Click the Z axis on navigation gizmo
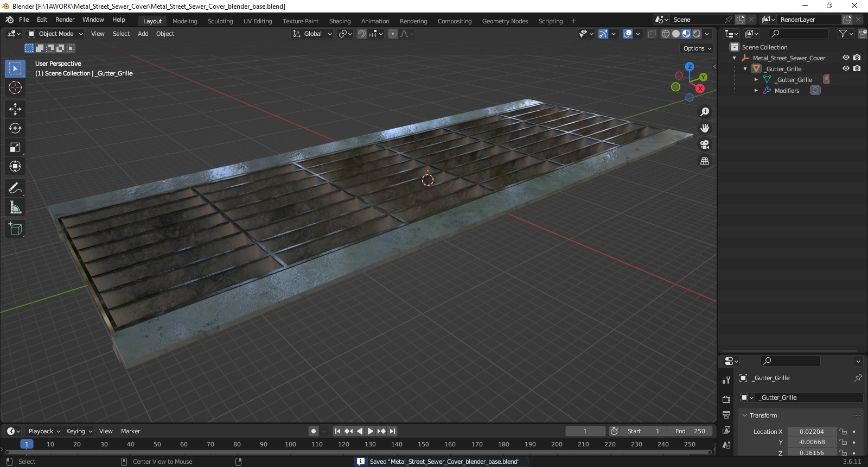The width and height of the screenshot is (868, 467). click(x=690, y=67)
